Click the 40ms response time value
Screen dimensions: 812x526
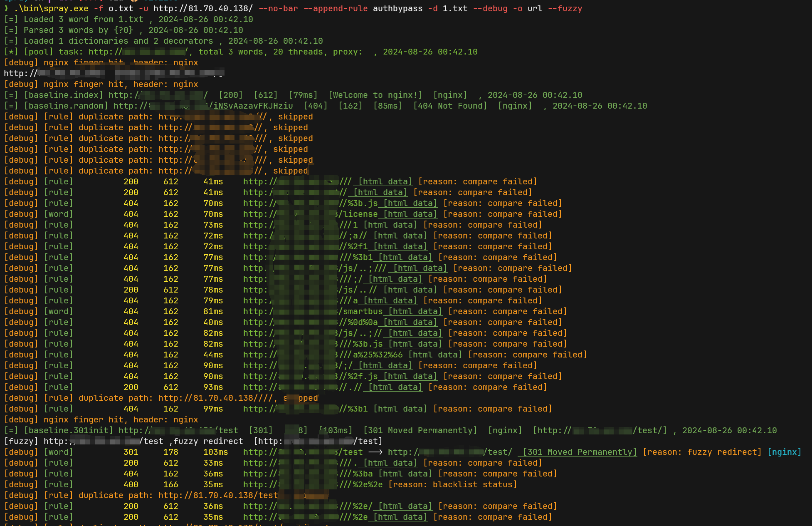(x=213, y=322)
